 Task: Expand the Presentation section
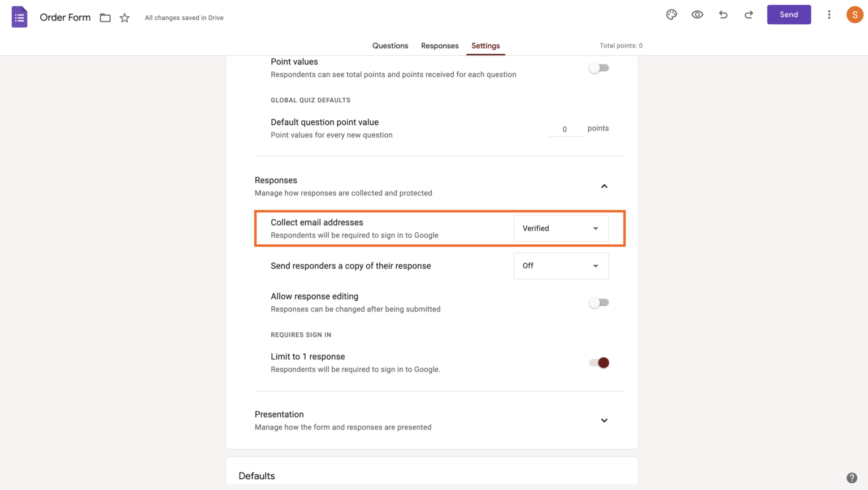604,420
